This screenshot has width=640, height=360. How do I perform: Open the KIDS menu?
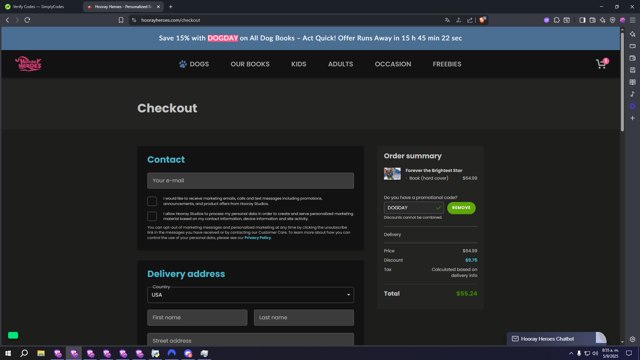pos(298,64)
